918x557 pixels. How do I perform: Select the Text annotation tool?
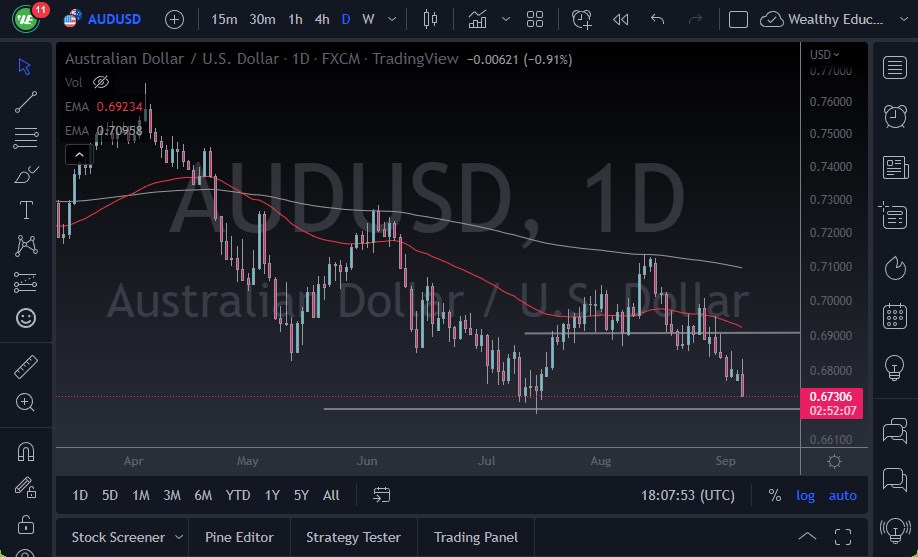point(26,210)
